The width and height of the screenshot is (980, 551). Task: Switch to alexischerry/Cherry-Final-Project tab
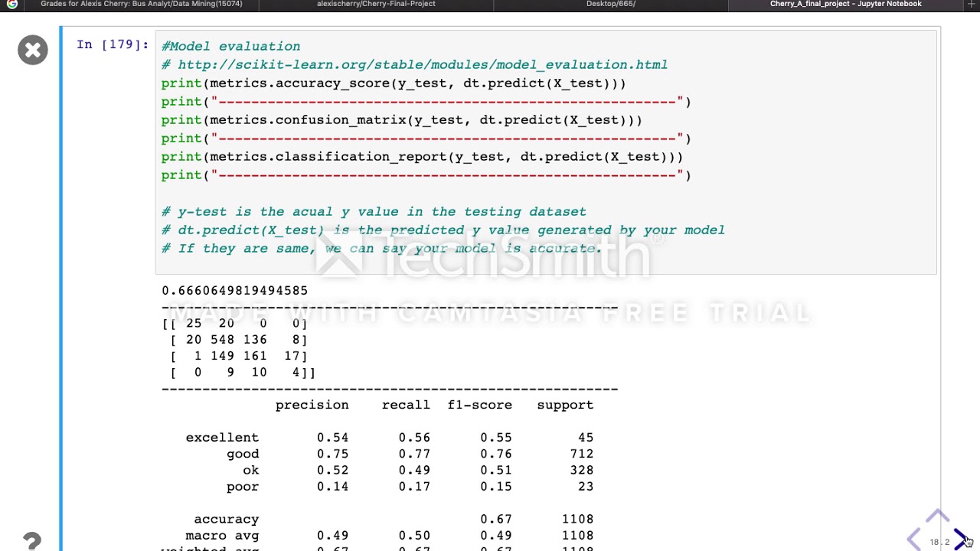(376, 4)
